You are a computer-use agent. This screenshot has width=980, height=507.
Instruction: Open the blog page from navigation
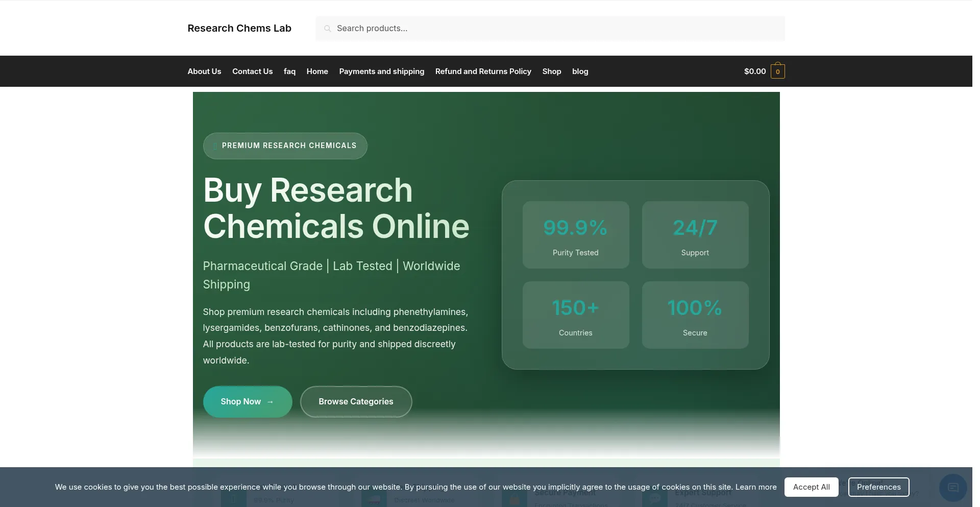(x=580, y=71)
